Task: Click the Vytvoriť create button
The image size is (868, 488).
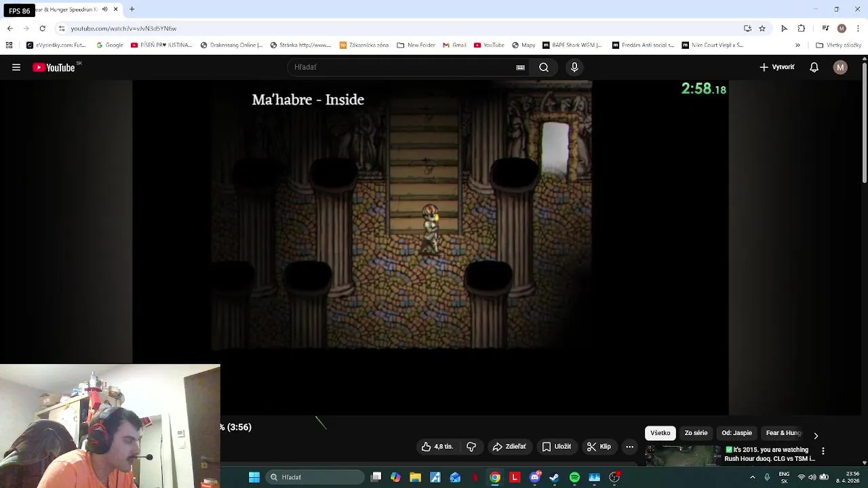Action: [776, 67]
